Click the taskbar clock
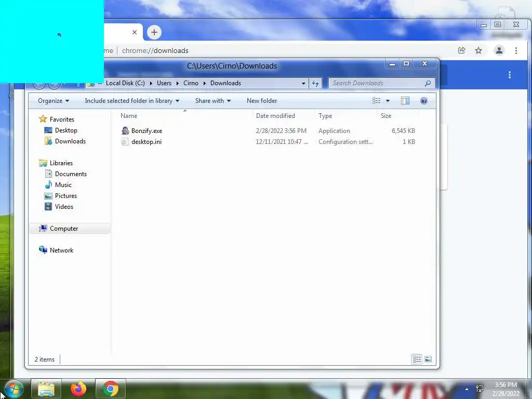 click(x=506, y=389)
